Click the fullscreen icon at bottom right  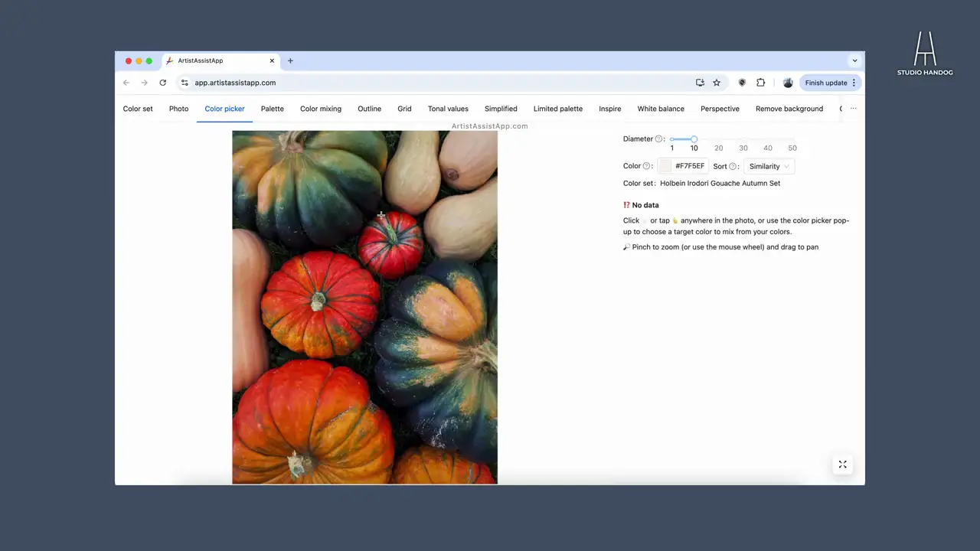point(842,465)
